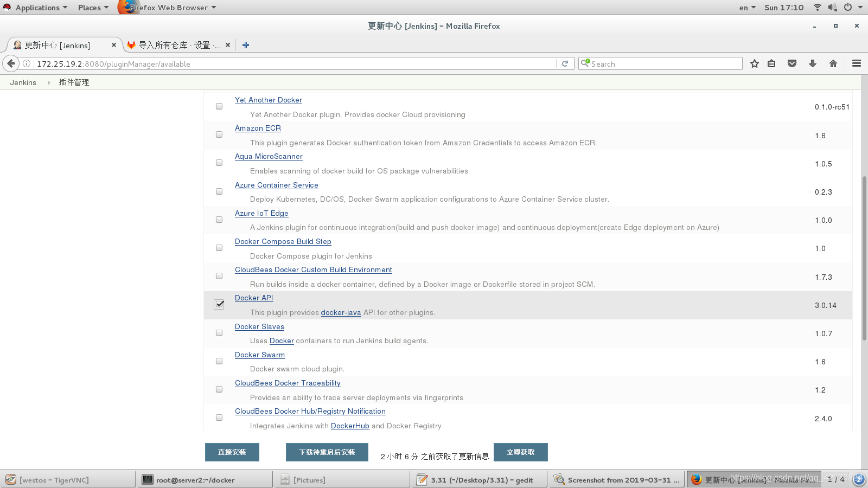Viewport: 868px width, 488px height.
Task: Uncheck the Docker API plugin checkbox
Action: point(219,304)
